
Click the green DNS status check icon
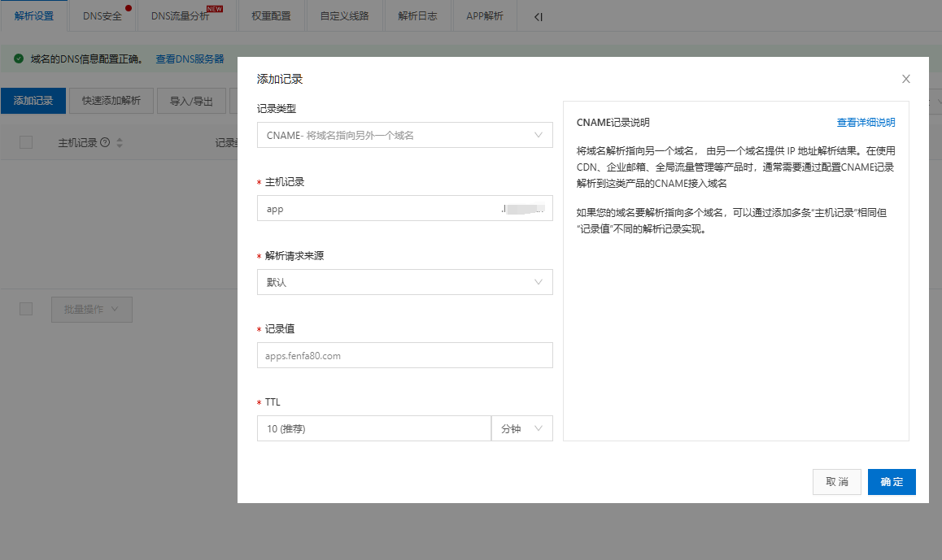pyautogui.click(x=18, y=59)
